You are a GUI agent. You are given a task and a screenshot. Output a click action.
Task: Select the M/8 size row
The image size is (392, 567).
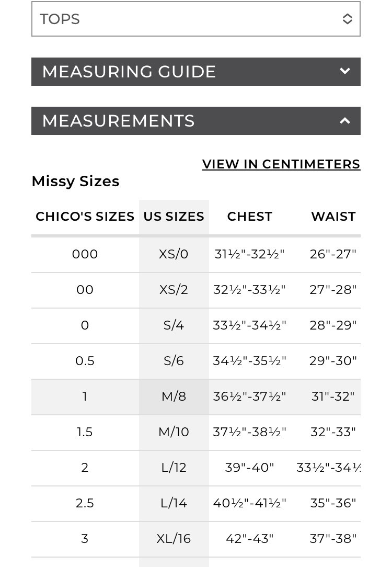(x=196, y=396)
